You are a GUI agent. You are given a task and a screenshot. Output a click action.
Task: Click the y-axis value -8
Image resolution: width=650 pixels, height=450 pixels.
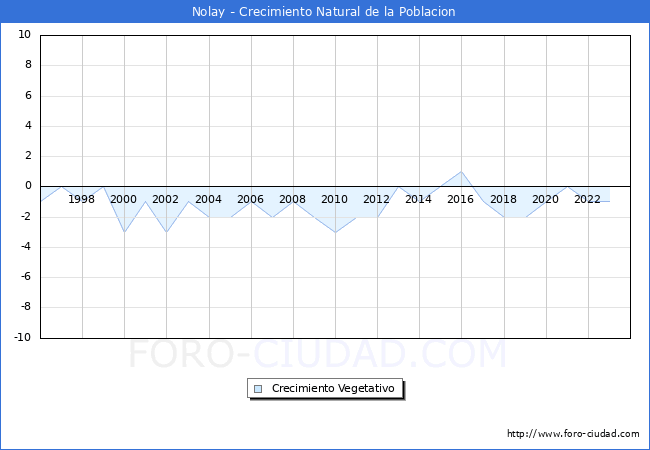coord(26,307)
